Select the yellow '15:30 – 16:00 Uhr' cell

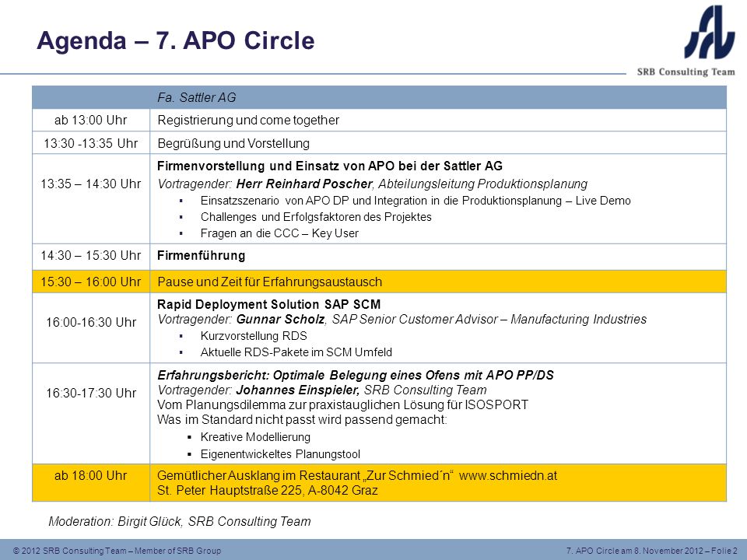tap(91, 282)
